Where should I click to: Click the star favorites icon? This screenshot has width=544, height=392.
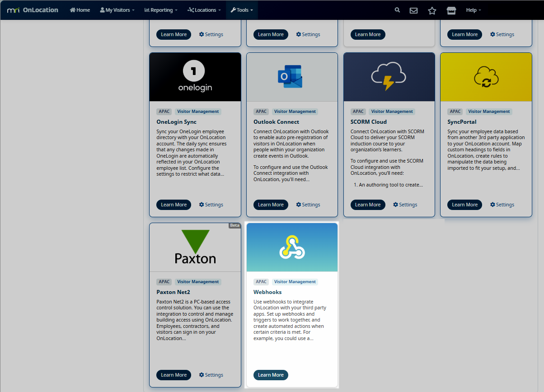(432, 10)
